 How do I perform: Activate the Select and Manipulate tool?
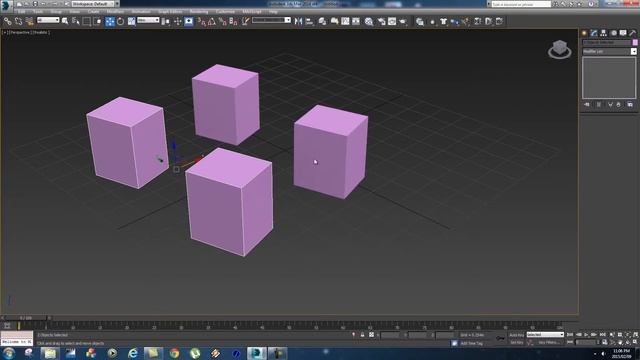click(178, 21)
